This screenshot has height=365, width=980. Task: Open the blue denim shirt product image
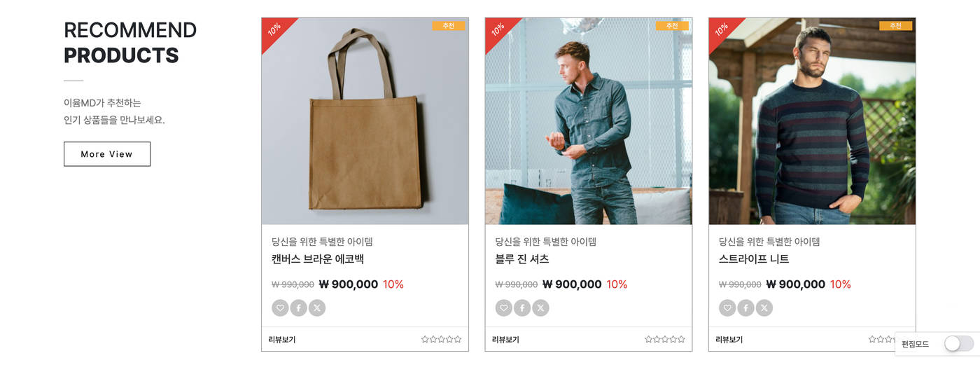click(x=589, y=121)
